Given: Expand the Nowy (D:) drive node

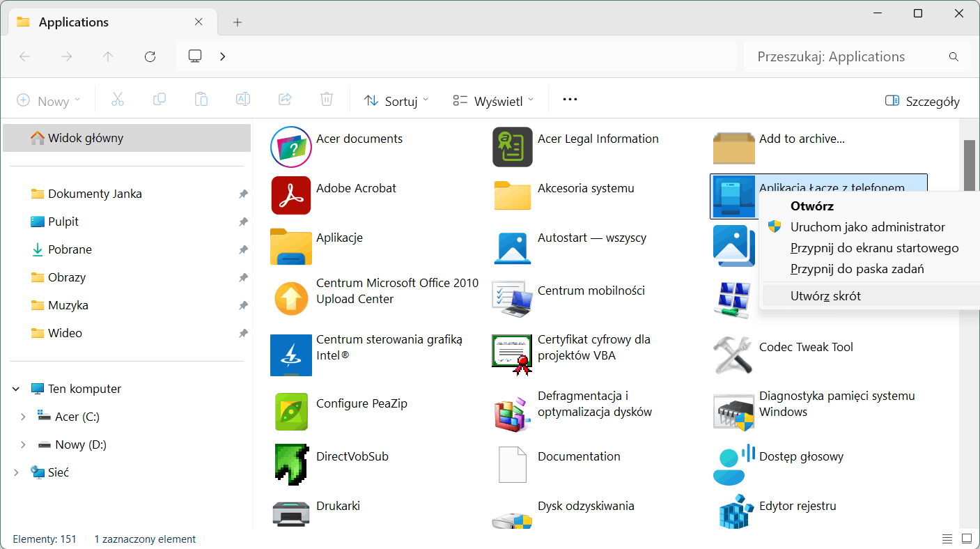Looking at the screenshot, I should (x=23, y=444).
